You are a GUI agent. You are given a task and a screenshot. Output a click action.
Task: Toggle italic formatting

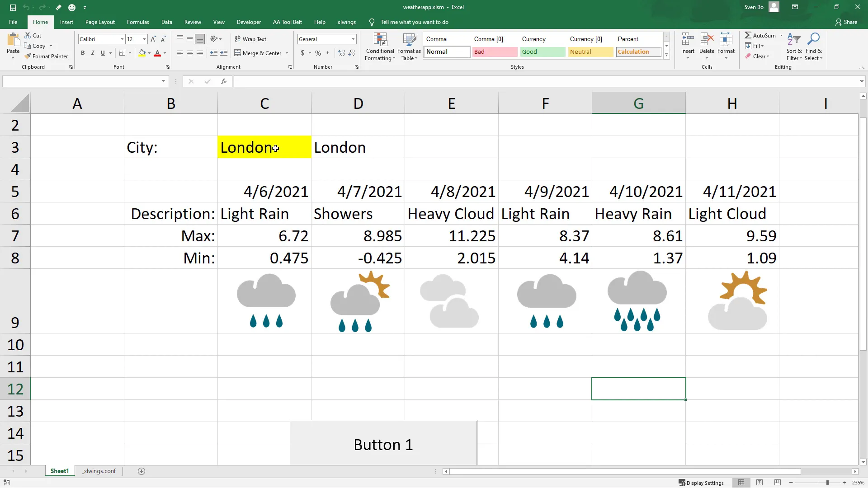[93, 53]
